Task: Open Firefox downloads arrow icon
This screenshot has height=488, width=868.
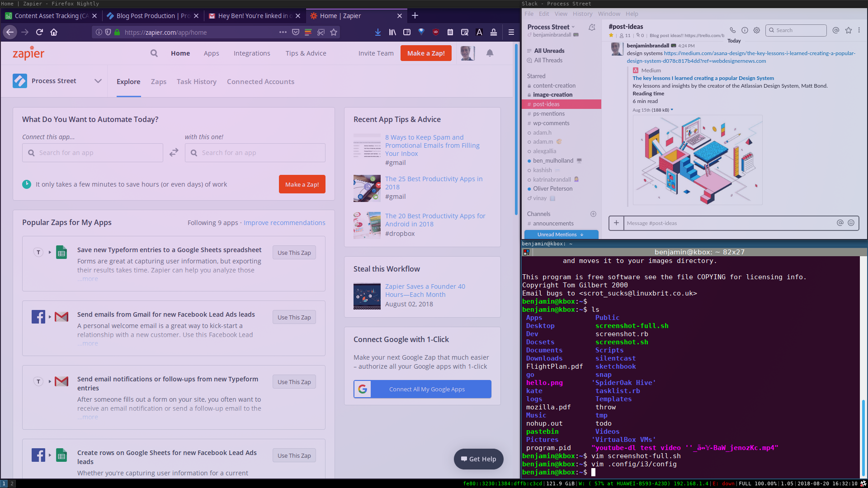Action: [378, 32]
